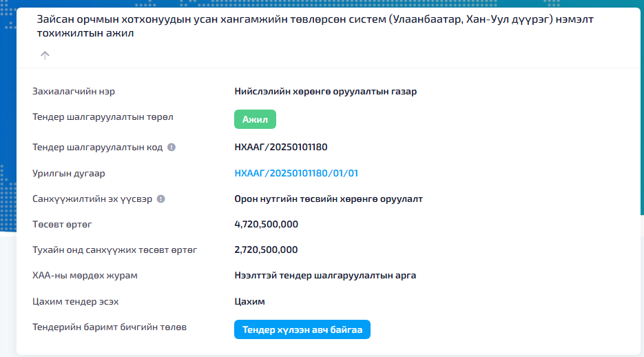Click Орон нутгийн төсвийн хөрөнгө оруулалт text
The image size is (644, 357).
pyautogui.click(x=329, y=198)
